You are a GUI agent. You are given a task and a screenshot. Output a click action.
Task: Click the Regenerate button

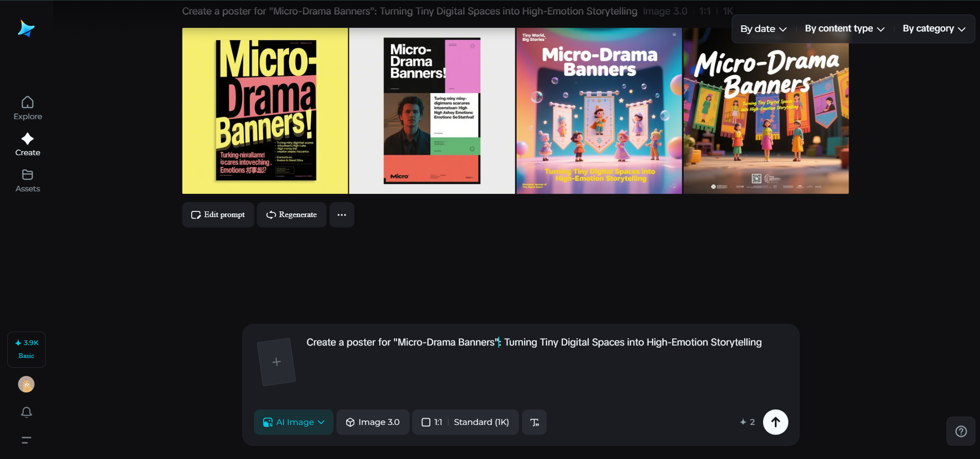(292, 215)
